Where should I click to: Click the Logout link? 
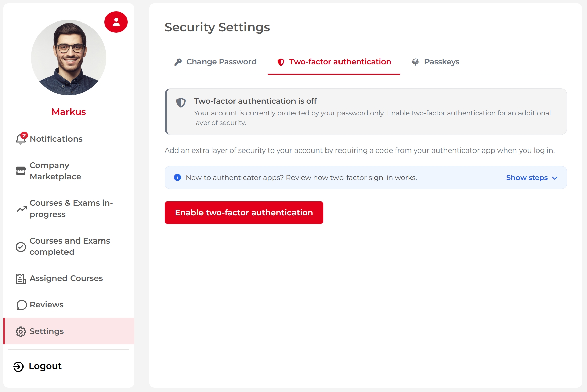[x=38, y=366]
